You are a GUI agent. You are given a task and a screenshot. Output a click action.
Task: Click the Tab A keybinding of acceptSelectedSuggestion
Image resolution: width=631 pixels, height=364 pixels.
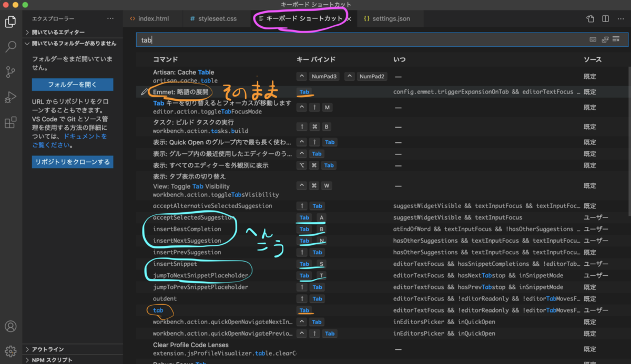click(x=312, y=217)
